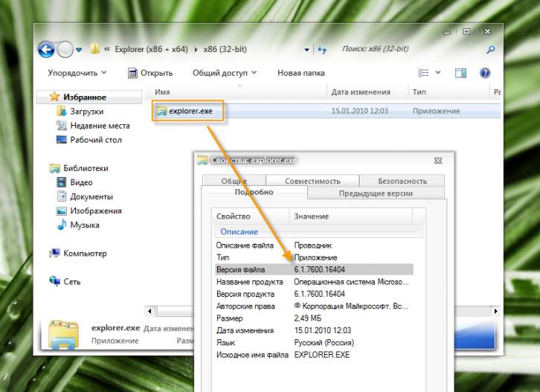This screenshot has width=540, height=392.
Task: Select the explorer.exe file icon
Action: pos(161,111)
